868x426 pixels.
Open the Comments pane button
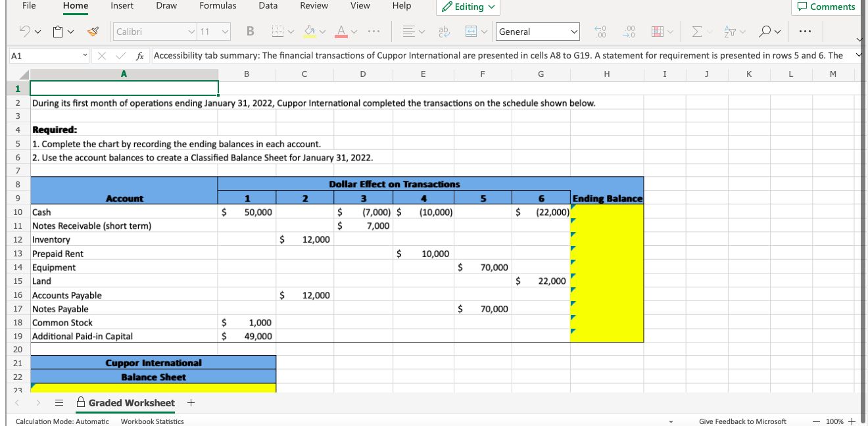(827, 7)
